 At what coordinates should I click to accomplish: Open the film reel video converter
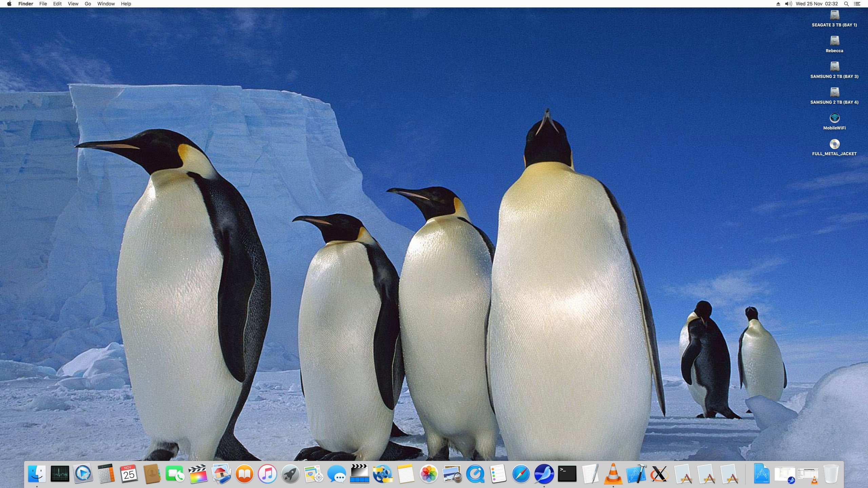point(383,473)
